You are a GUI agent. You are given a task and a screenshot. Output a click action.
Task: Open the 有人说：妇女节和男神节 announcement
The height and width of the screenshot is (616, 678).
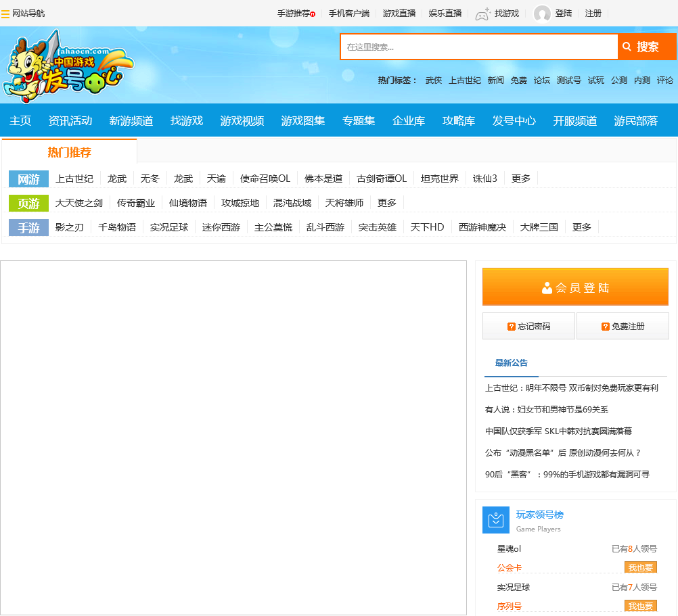(547, 410)
